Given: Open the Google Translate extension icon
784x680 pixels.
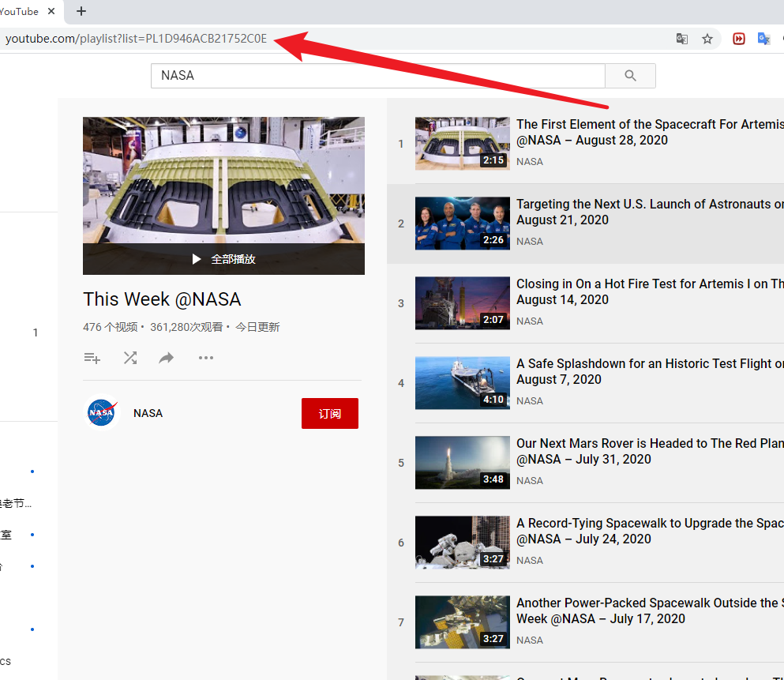Looking at the screenshot, I should (763, 39).
